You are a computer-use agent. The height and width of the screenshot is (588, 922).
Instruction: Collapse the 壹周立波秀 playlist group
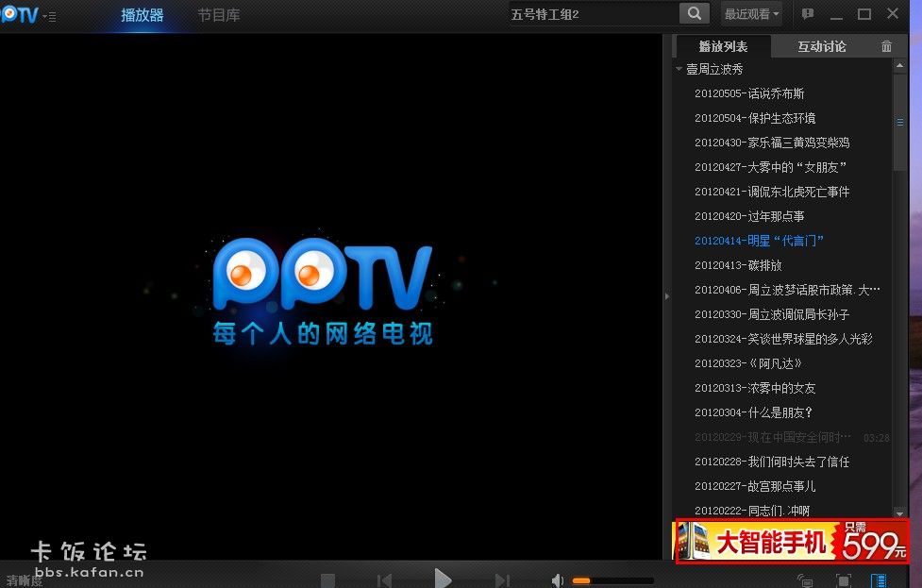click(x=679, y=69)
